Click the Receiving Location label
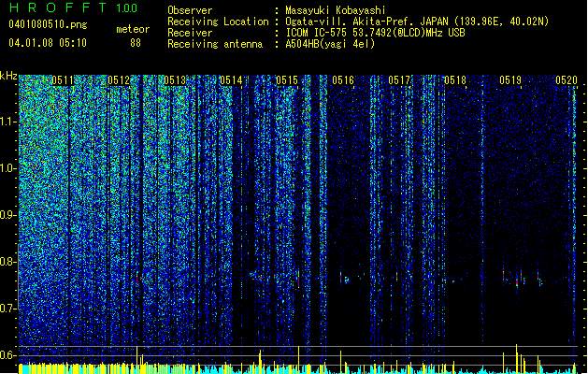 pyautogui.click(x=218, y=22)
